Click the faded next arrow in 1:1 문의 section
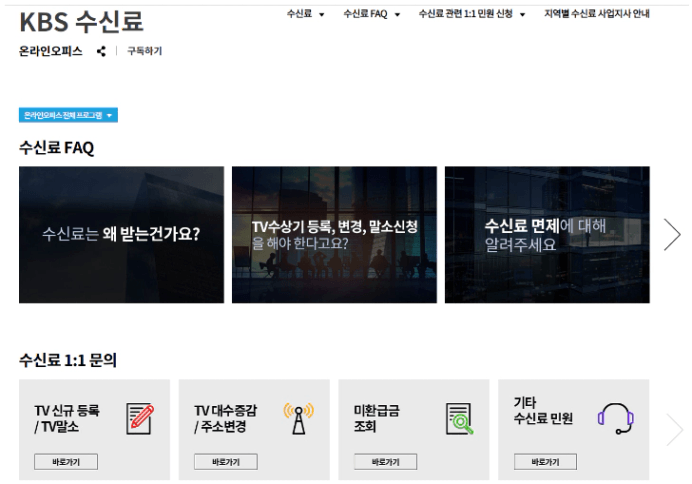 (x=675, y=429)
